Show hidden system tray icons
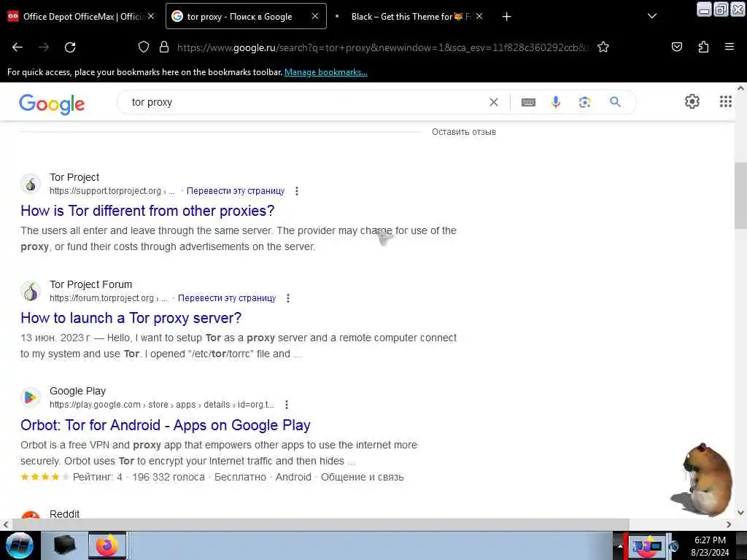 [x=620, y=547]
